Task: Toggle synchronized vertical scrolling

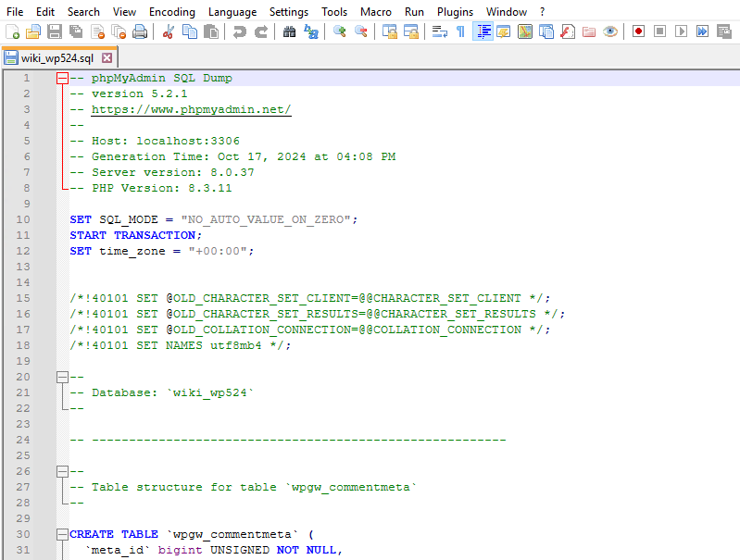Action: click(390, 31)
